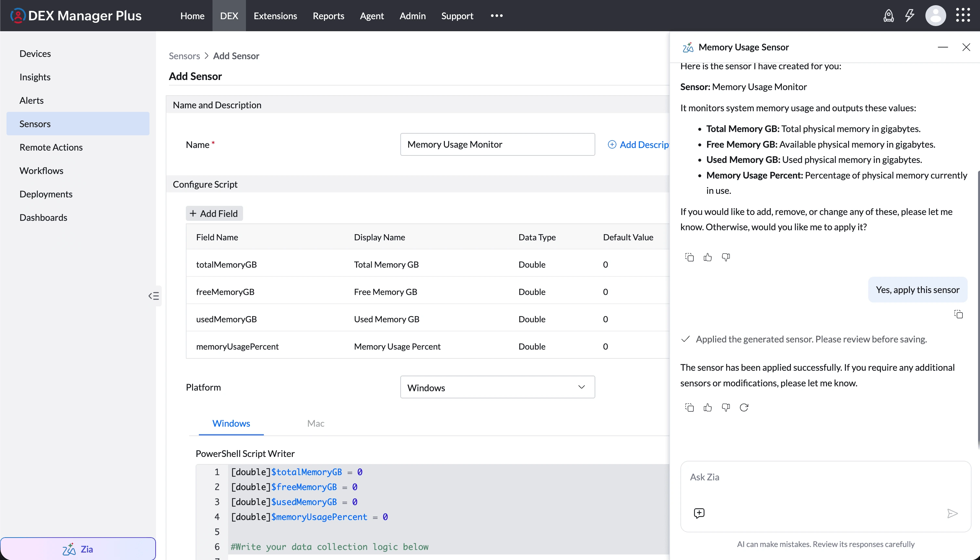The height and width of the screenshot is (560, 980).
Task: Open the Reports menu
Action: click(328, 16)
